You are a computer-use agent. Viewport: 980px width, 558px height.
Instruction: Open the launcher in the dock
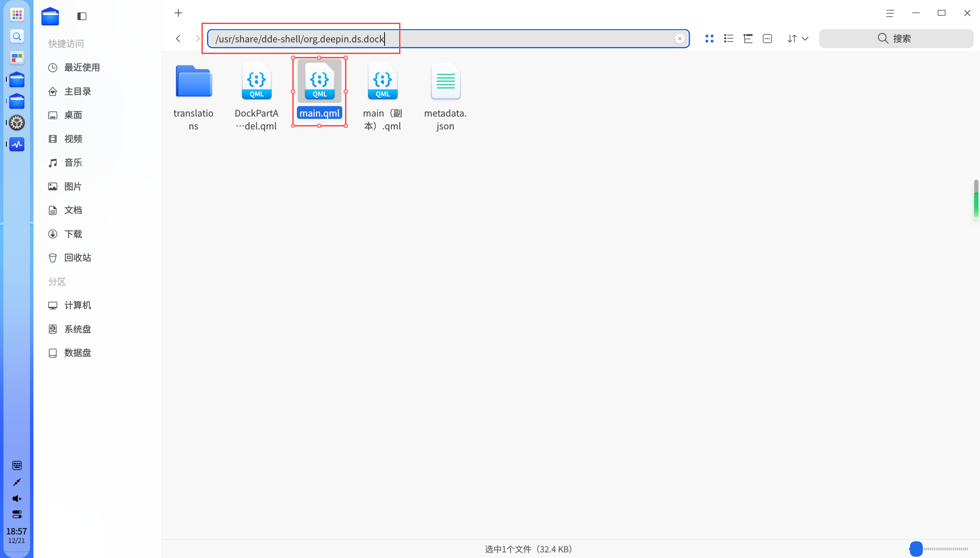coord(17,15)
